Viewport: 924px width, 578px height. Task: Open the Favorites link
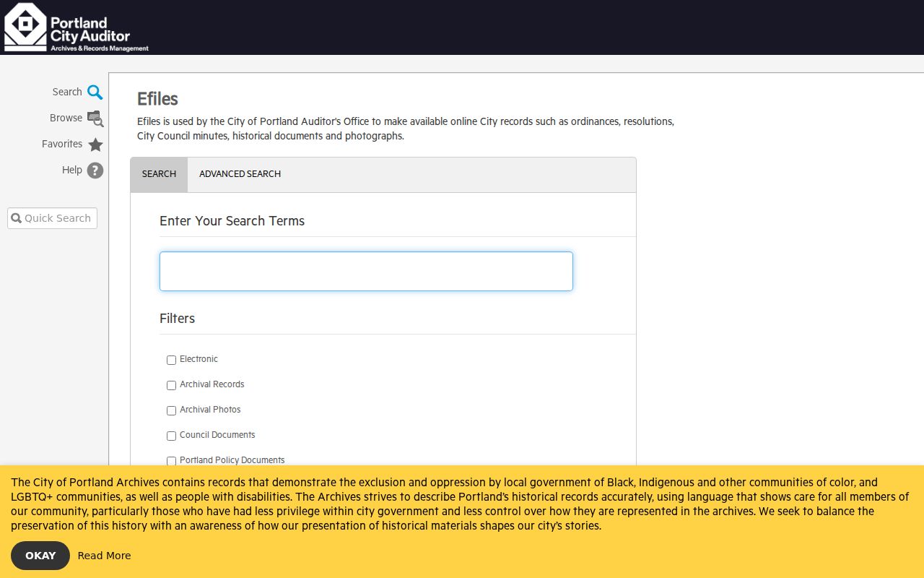(62, 144)
